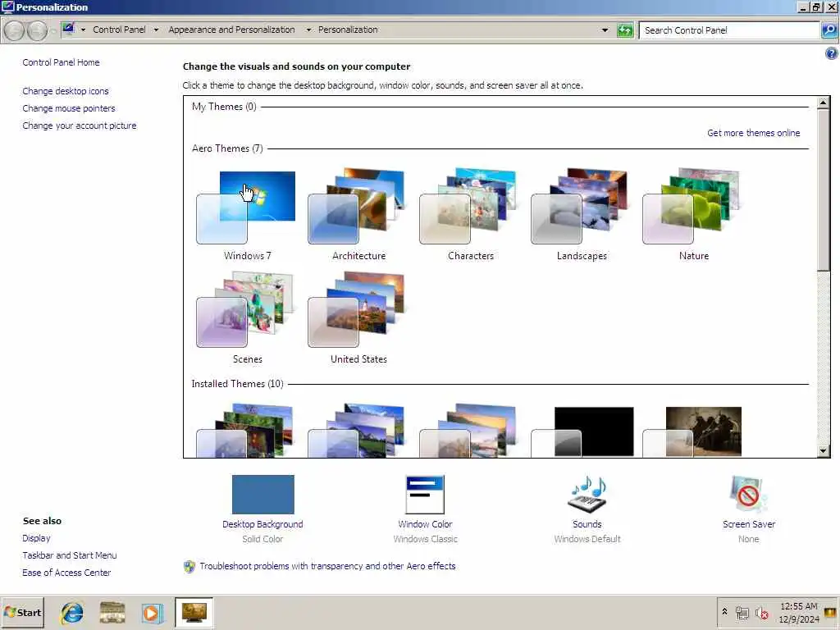Image resolution: width=840 pixels, height=630 pixels.
Task: Pick the second installed theme with mountain images
Action: coord(357,430)
